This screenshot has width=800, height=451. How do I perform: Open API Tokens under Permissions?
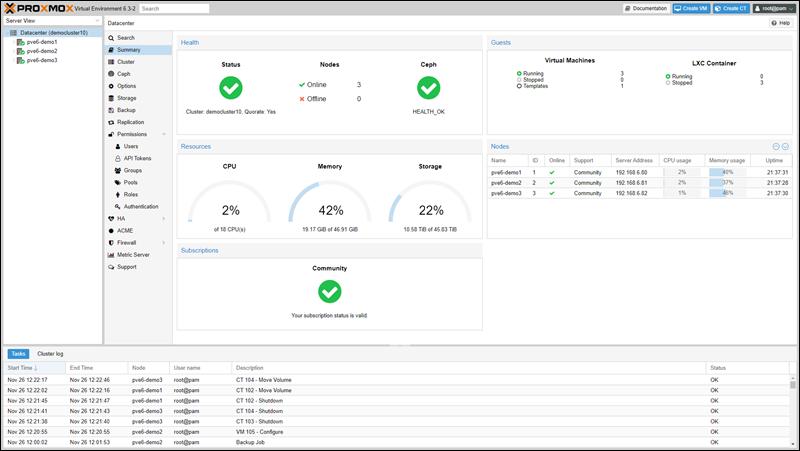point(137,158)
